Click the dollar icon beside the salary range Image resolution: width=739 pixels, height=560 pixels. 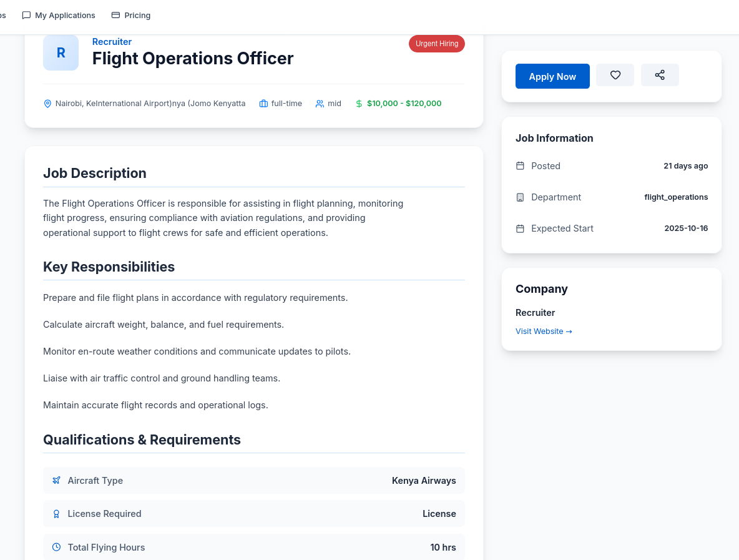tap(359, 104)
